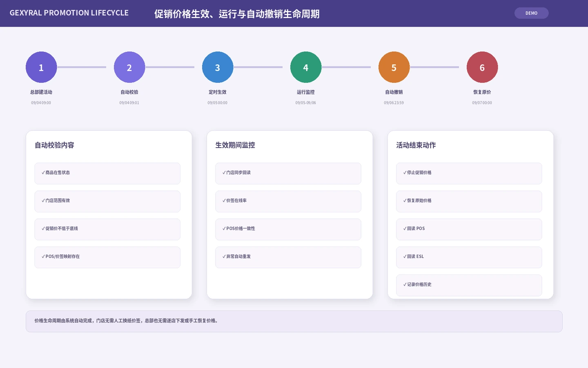Select step 5 circle 自动撤销

pos(394,67)
